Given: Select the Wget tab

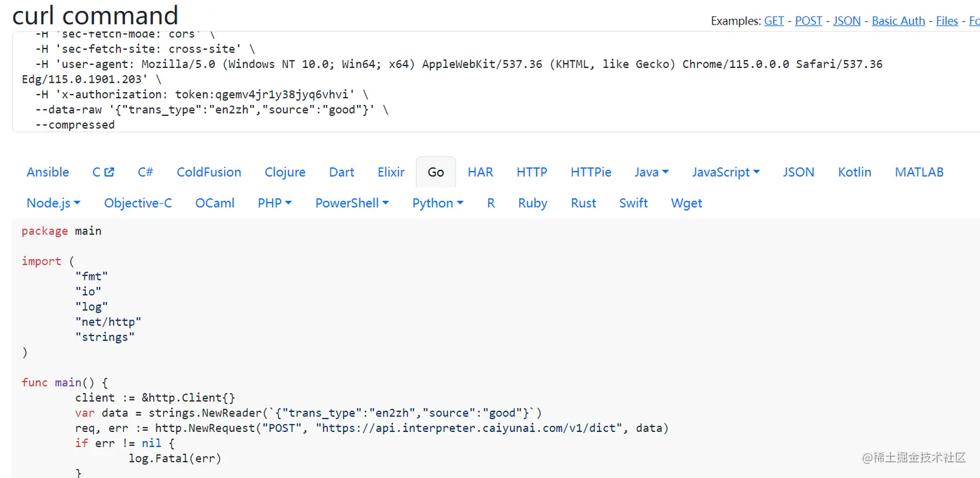Looking at the screenshot, I should (686, 203).
